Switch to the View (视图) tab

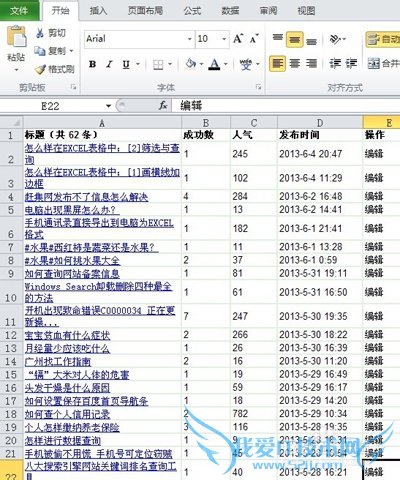click(x=306, y=11)
